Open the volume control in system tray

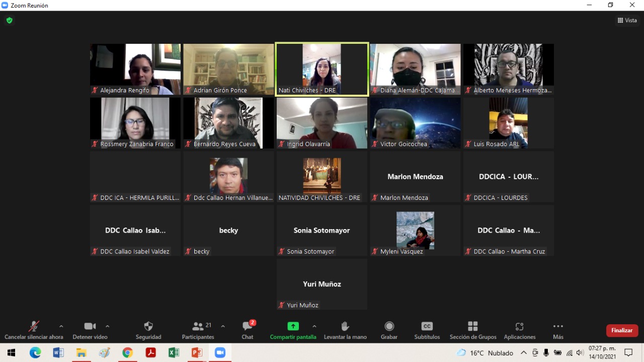point(580,353)
